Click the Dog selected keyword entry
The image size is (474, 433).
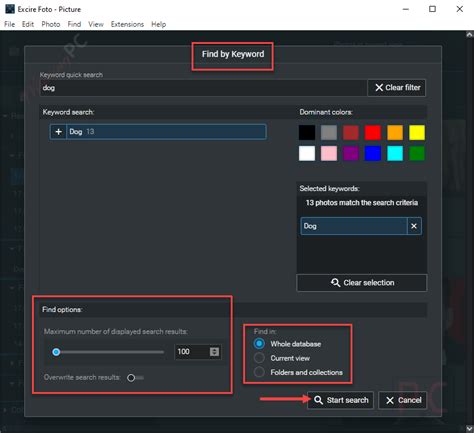pos(354,226)
